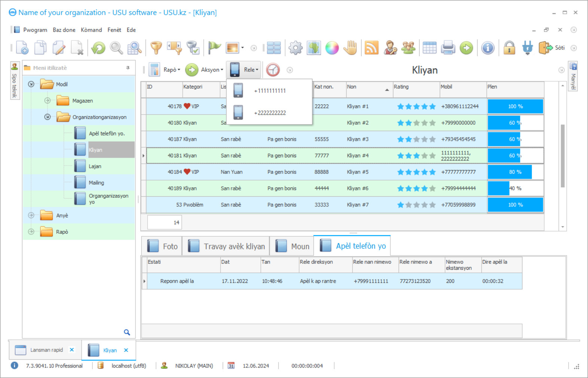Screen dimensions: 588x378
Task: Click the hand icon in toolbar
Action: [350, 48]
